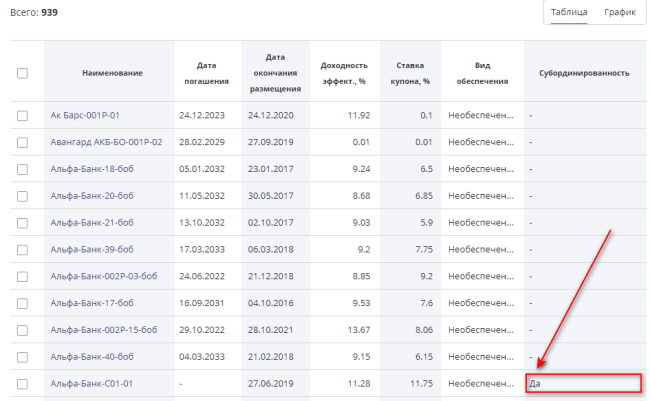Open the Ак Барс-001Р-01 bond link

point(84,116)
